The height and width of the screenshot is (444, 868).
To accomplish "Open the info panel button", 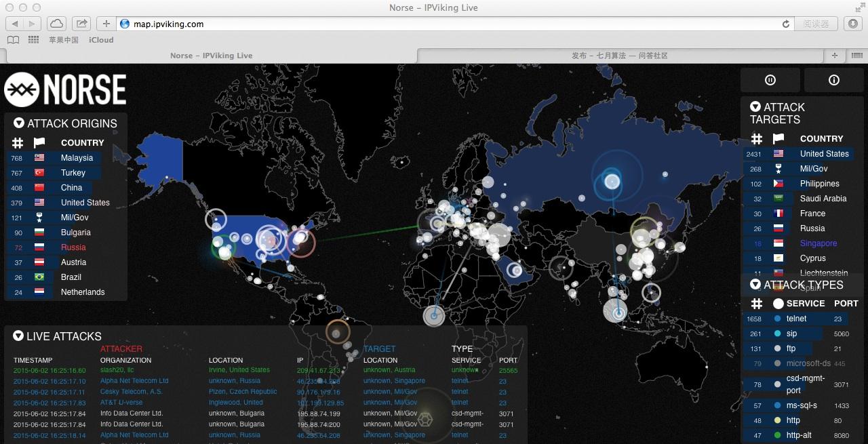I will coord(834,80).
